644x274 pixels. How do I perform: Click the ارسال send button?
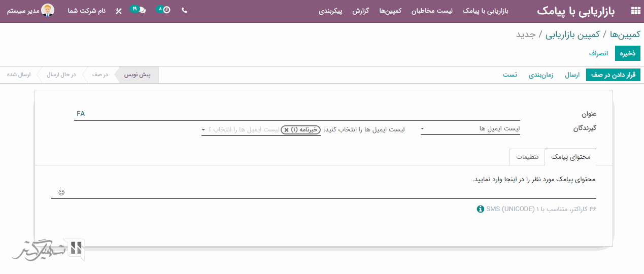pyautogui.click(x=572, y=75)
